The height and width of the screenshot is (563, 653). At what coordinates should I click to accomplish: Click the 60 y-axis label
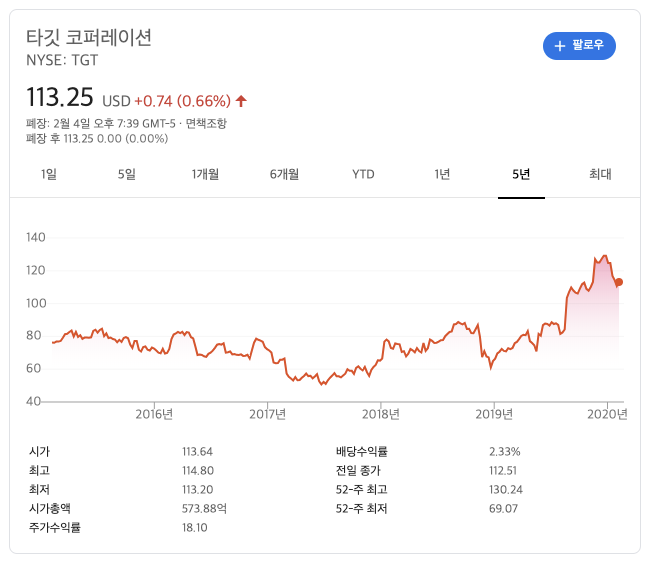pyautogui.click(x=33, y=368)
